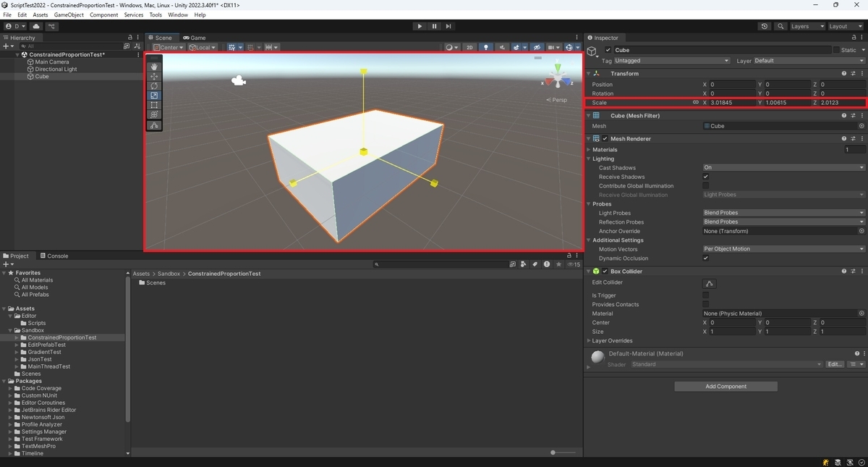Open the Cast Shadows dropdown

784,167
